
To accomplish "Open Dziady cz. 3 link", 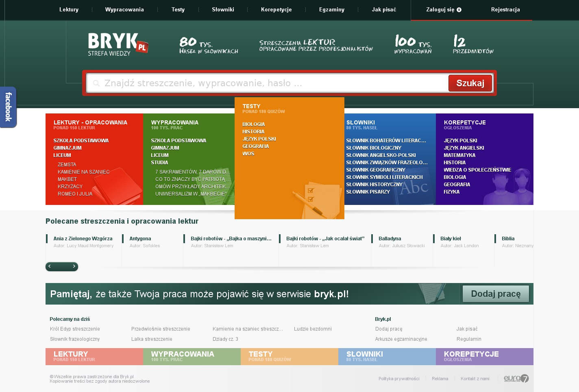I will pyautogui.click(x=225, y=339).
